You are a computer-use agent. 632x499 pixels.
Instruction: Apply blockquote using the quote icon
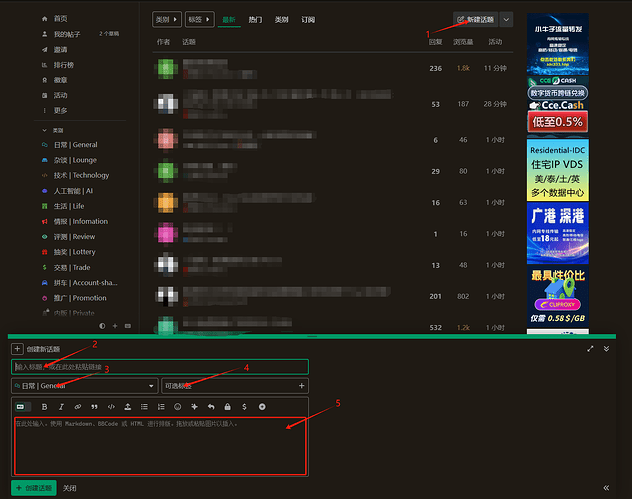point(94,407)
